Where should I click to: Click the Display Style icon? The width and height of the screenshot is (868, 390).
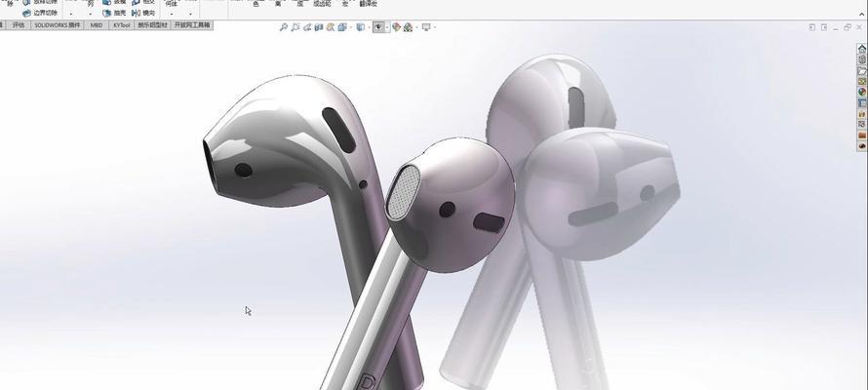(361, 27)
